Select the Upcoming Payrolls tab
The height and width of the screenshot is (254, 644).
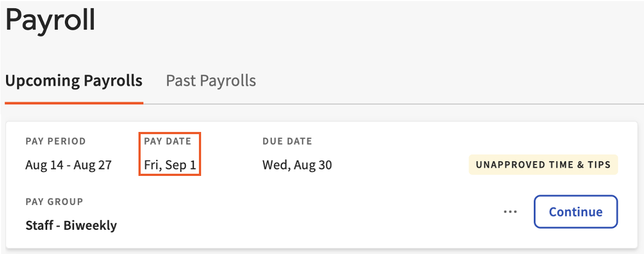coord(74,81)
